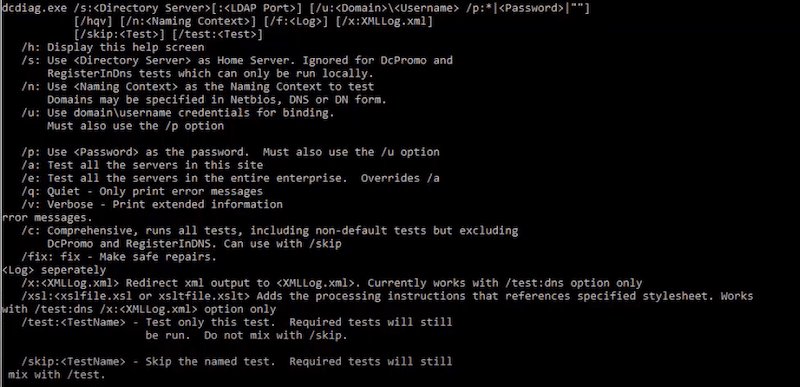This screenshot has width=800, height=387.
Task: Select the /fix: Make safe repairs line
Action: 119,257
